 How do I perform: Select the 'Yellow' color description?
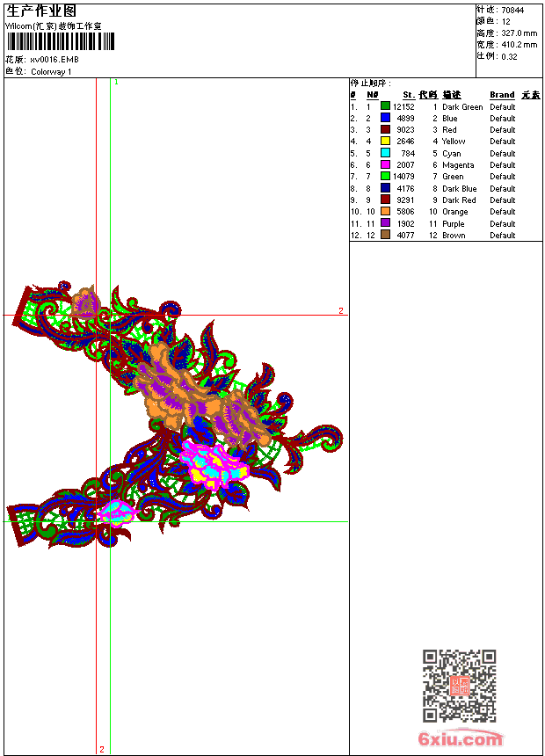coord(454,142)
